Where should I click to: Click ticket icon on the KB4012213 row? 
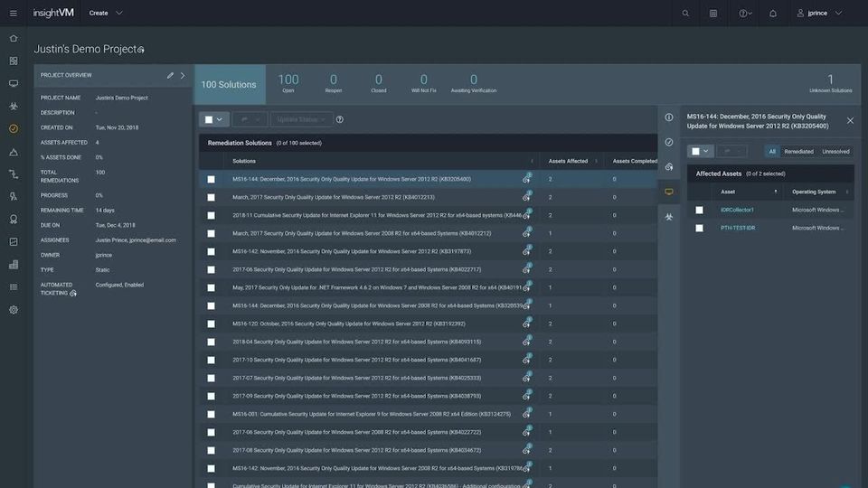tap(526, 196)
